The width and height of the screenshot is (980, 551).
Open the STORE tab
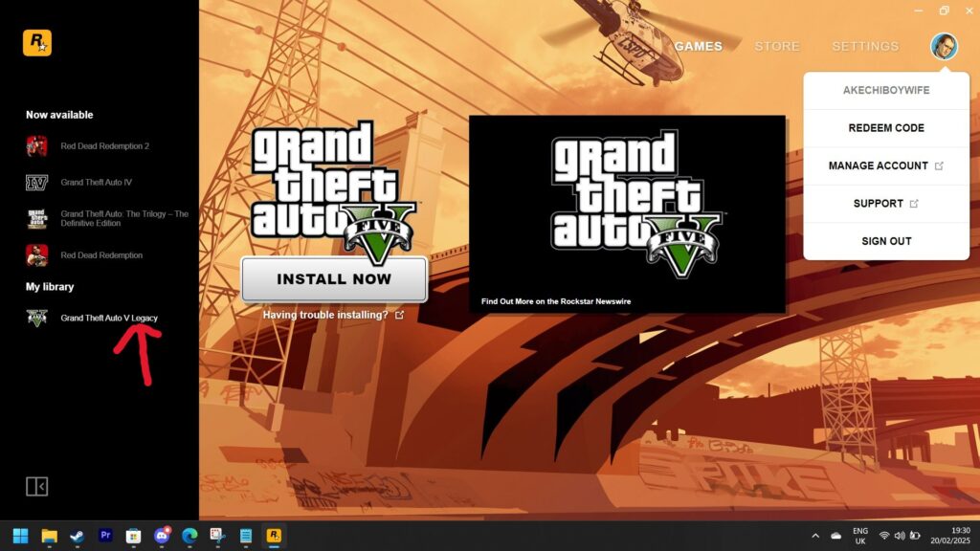pos(776,46)
